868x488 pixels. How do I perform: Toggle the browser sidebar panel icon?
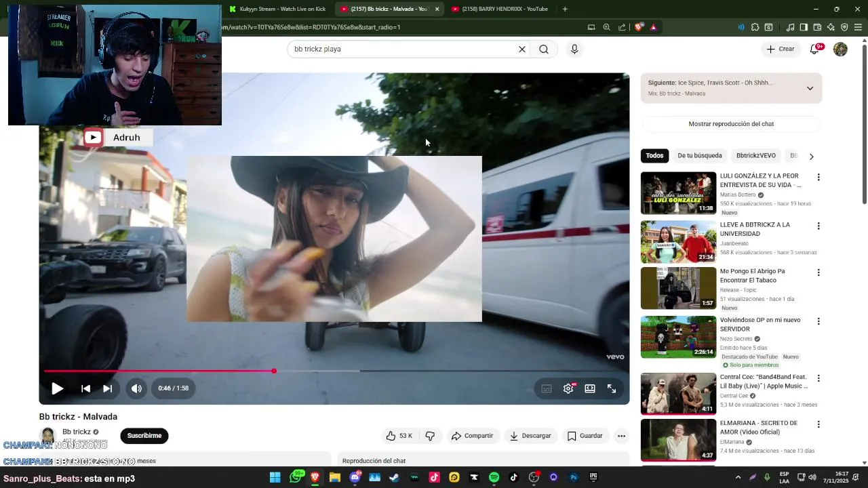804,27
